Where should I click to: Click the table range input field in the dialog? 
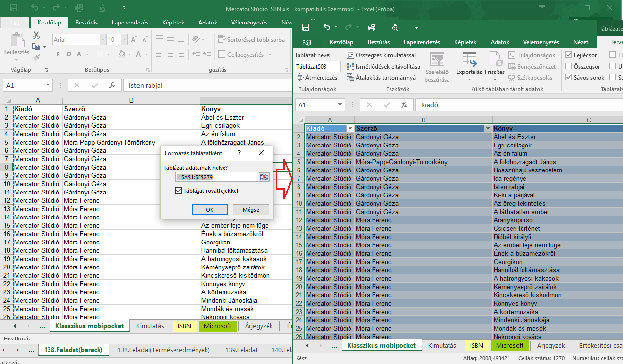tap(218, 177)
